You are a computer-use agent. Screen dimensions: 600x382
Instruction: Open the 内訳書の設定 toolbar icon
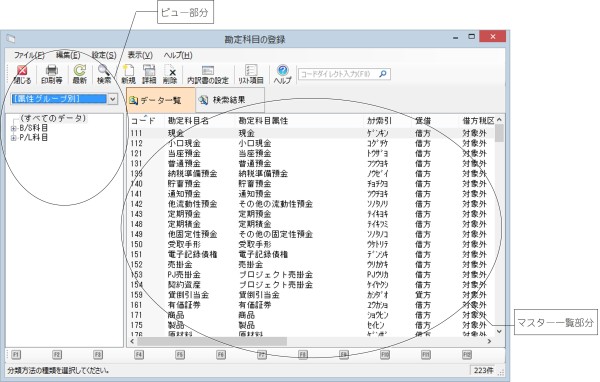[207, 74]
